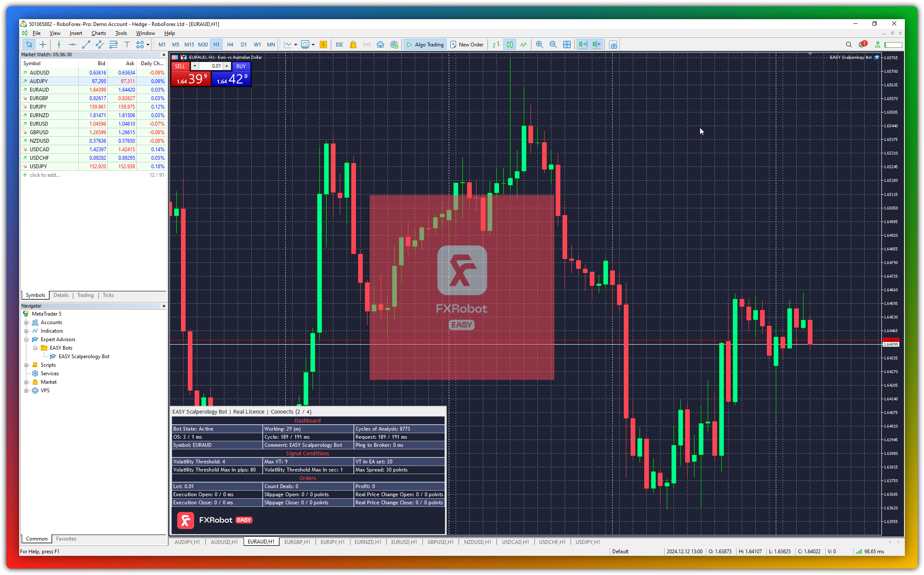924x575 pixels.
Task: Click the gold dollar trading icon
Action: coord(323,44)
